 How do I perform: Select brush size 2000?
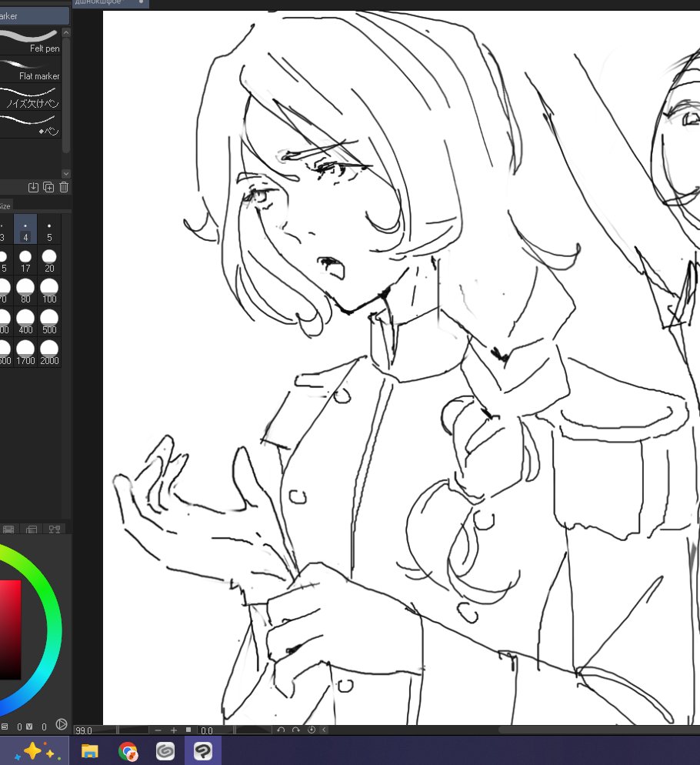(49, 352)
